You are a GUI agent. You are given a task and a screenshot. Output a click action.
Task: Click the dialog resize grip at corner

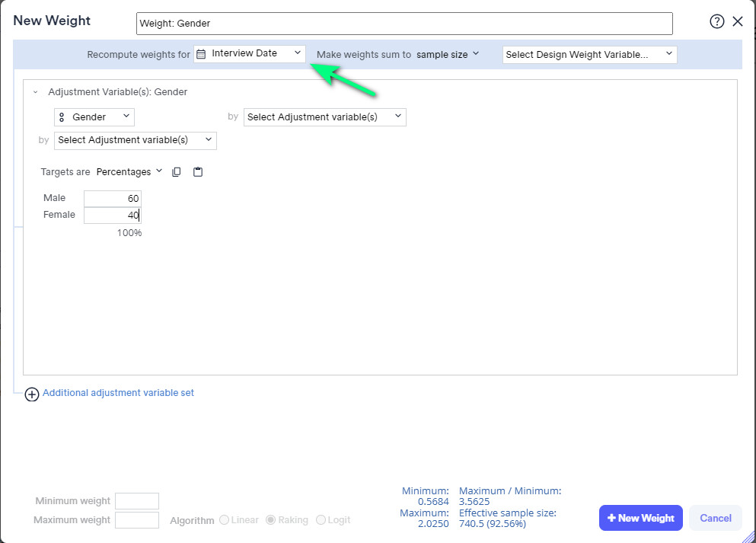[749, 537]
